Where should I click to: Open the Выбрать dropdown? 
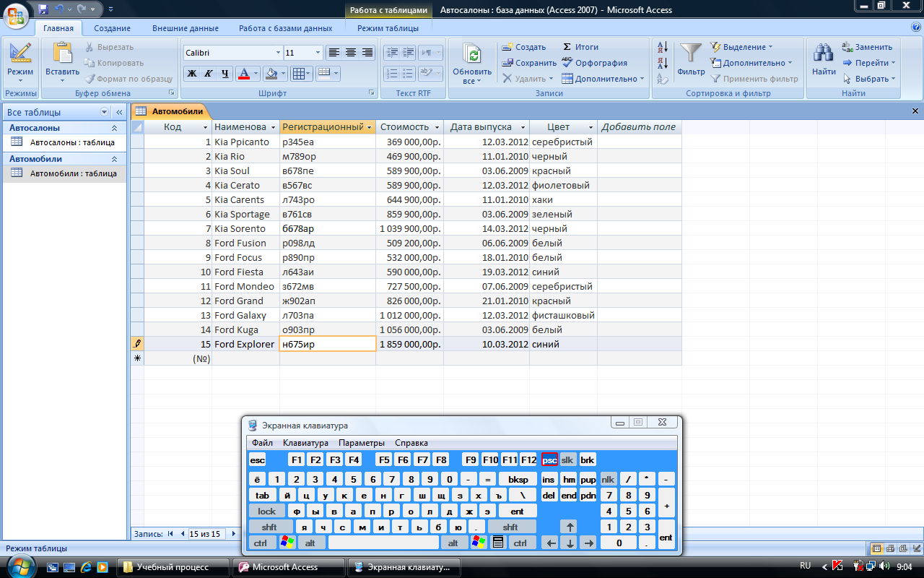(869, 79)
